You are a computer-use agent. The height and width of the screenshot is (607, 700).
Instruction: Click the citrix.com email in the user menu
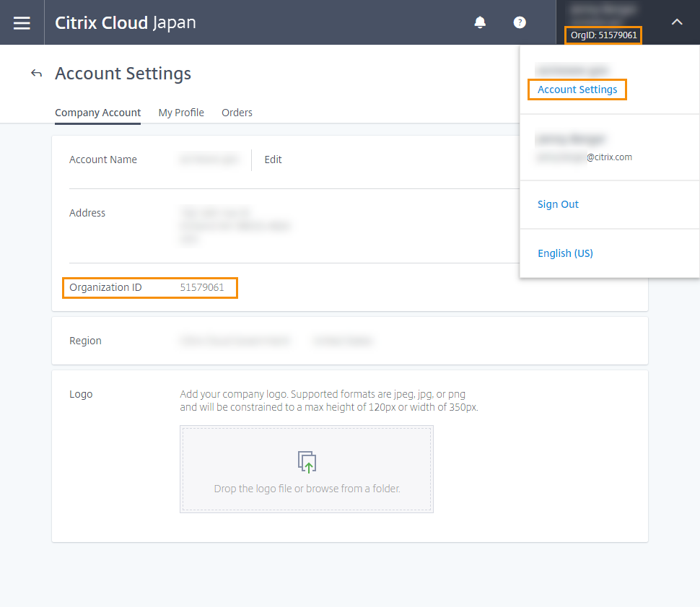click(x=585, y=157)
